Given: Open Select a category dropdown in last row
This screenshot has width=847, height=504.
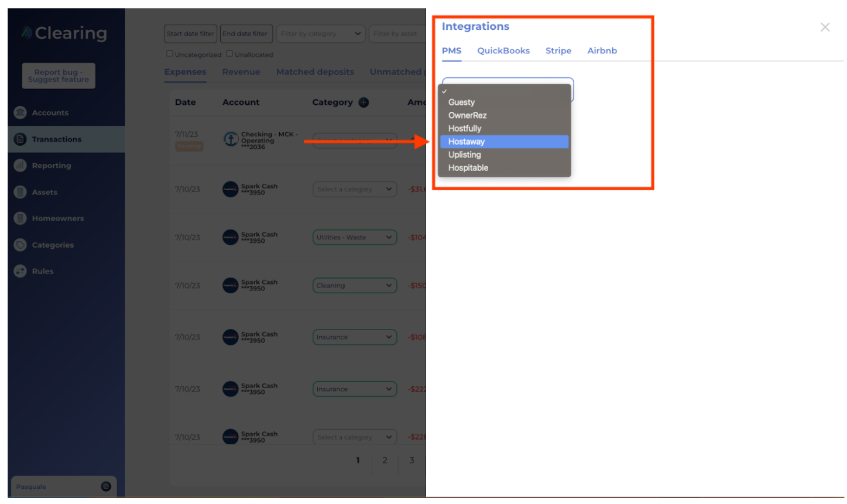Looking at the screenshot, I should [355, 437].
